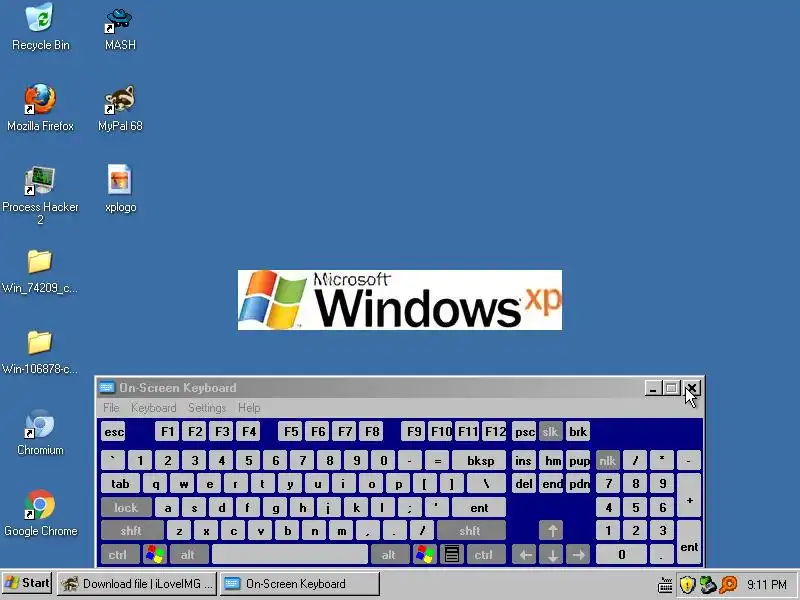Viewport: 800px width, 600px height.
Task: Click the letter q key
Action: pos(155,484)
